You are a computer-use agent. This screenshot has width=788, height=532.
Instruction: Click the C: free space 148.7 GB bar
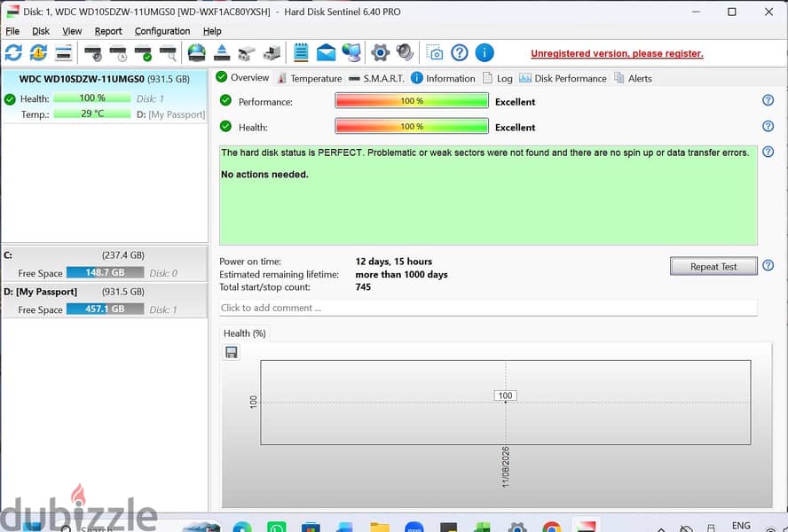coord(105,273)
